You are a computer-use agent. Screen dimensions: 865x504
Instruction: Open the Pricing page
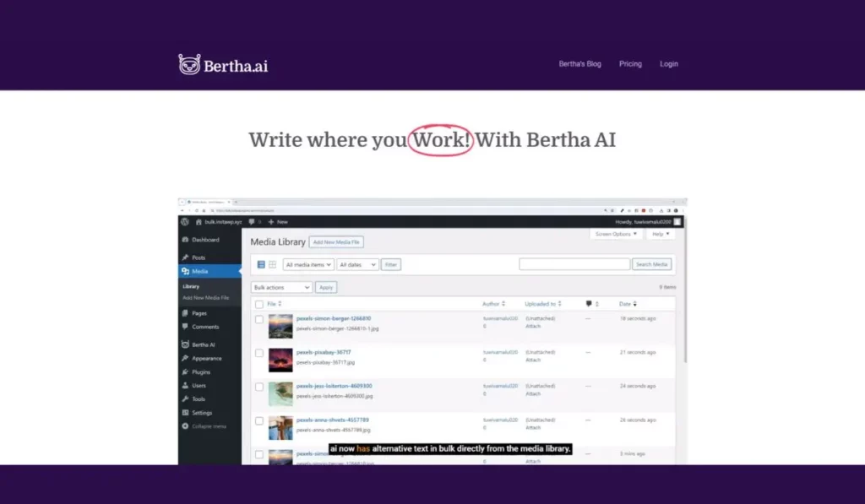click(x=630, y=64)
